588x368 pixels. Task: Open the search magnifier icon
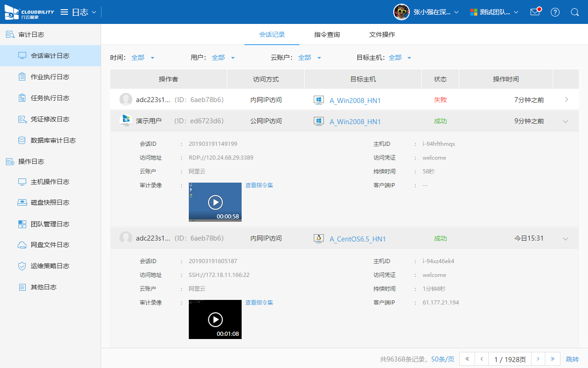[x=575, y=12]
